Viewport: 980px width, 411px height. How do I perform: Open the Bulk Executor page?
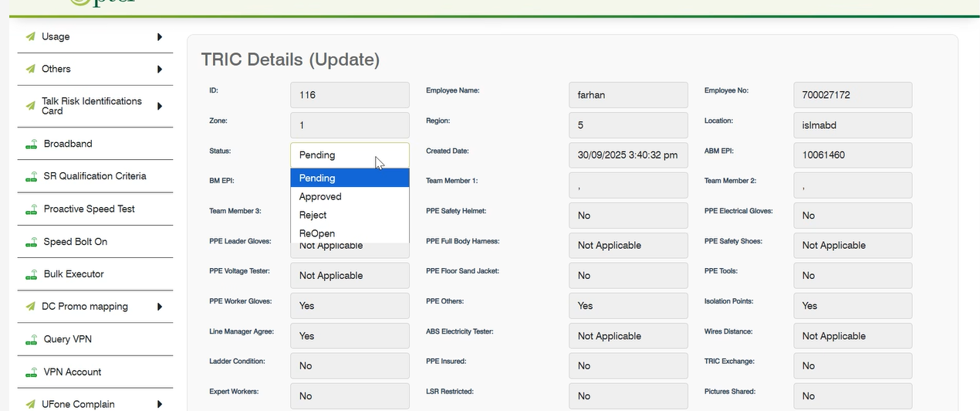point(73,274)
